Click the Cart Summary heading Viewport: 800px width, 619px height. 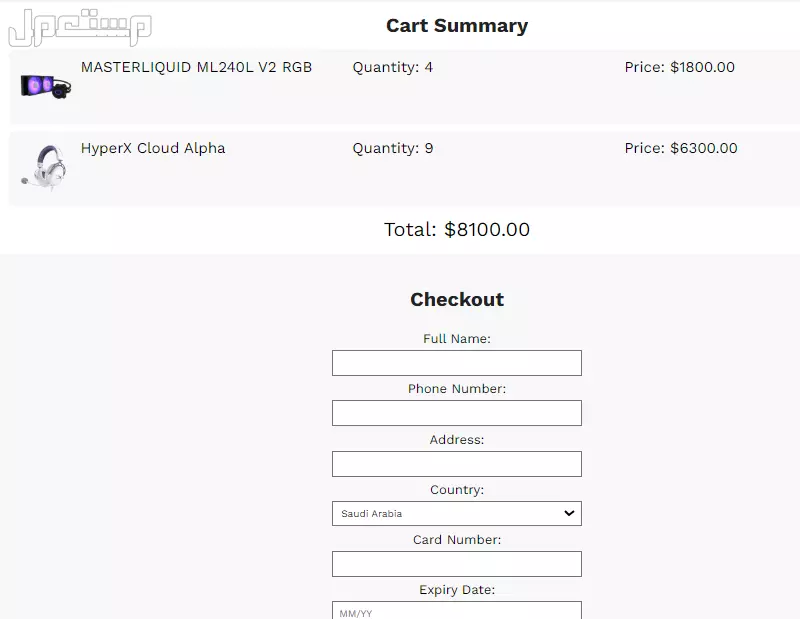coord(456,26)
